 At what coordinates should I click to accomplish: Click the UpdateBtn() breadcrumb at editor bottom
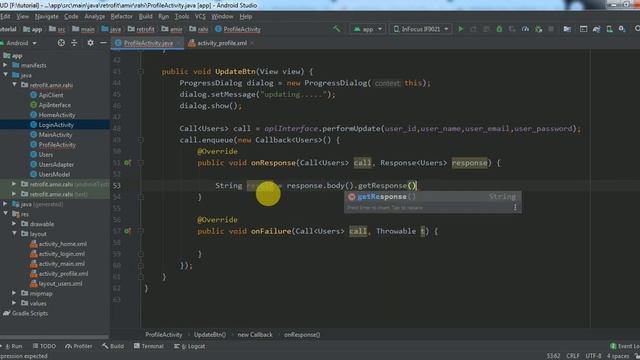(x=210, y=335)
